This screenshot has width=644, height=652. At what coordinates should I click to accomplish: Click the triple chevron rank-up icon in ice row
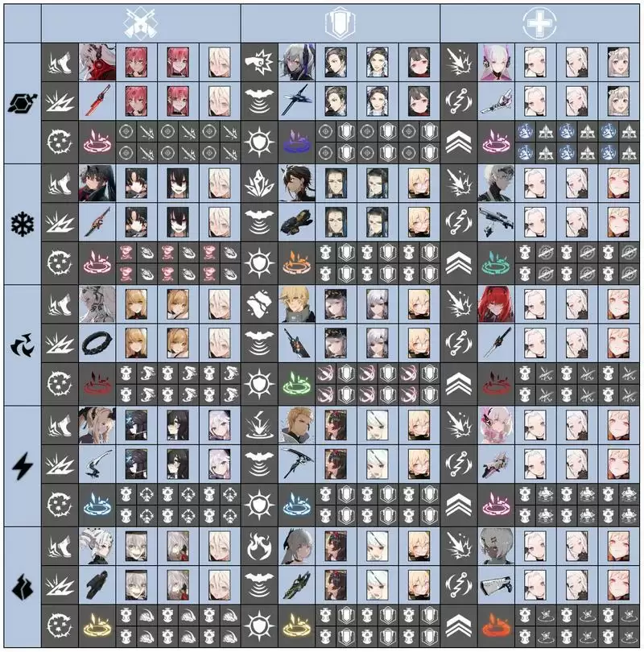459,264
